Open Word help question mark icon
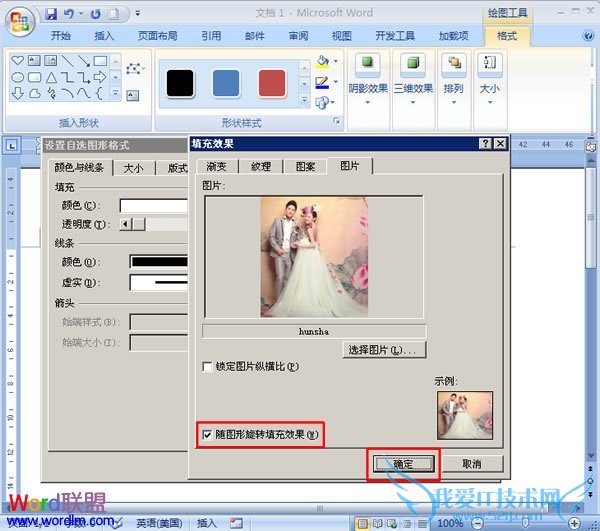This screenshot has width=600, height=531. click(x=587, y=36)
